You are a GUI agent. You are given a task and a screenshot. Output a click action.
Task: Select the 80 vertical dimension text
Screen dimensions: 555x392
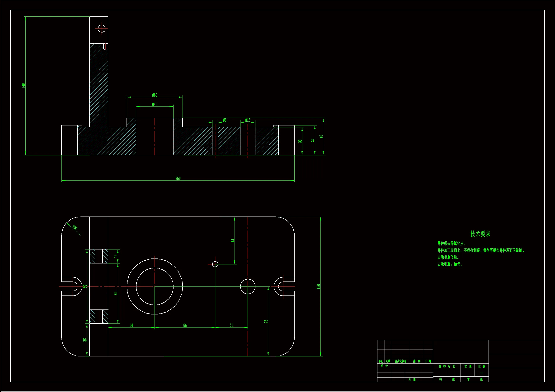(x=85, y=287)
